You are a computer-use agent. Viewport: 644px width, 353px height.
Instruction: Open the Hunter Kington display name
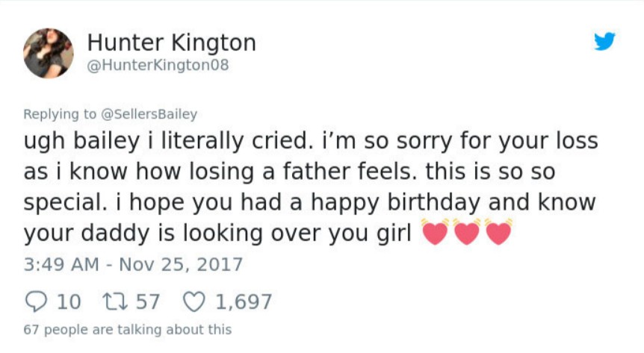[x=172, y=43]
